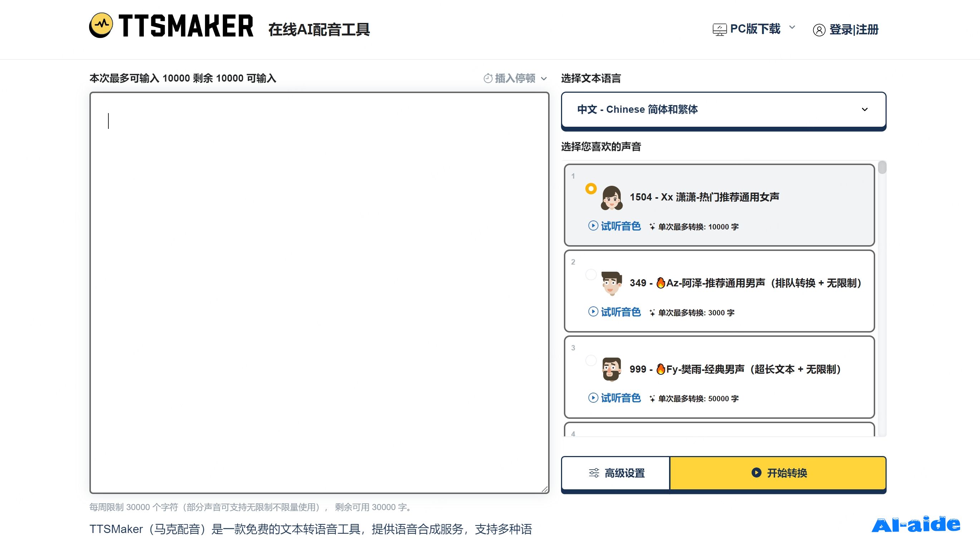Click the male avatar of voice 349 阿泽
980x538 pixels.
(x=612, y=283)
